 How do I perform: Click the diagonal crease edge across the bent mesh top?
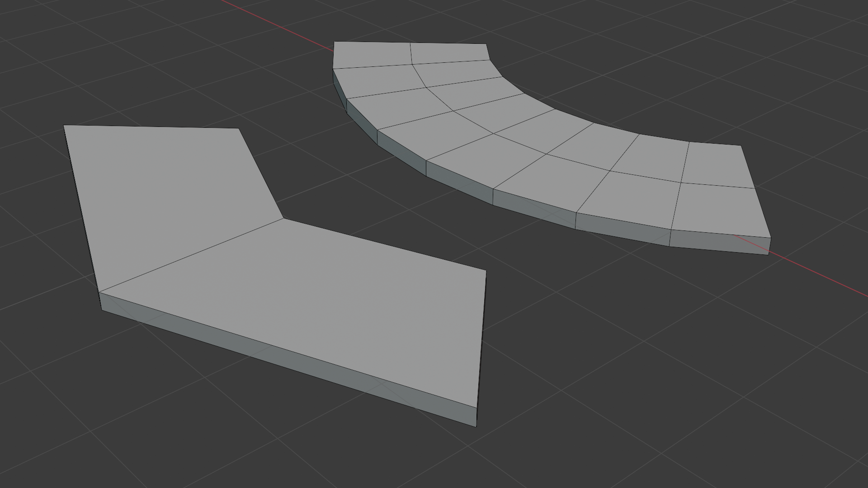190,256
